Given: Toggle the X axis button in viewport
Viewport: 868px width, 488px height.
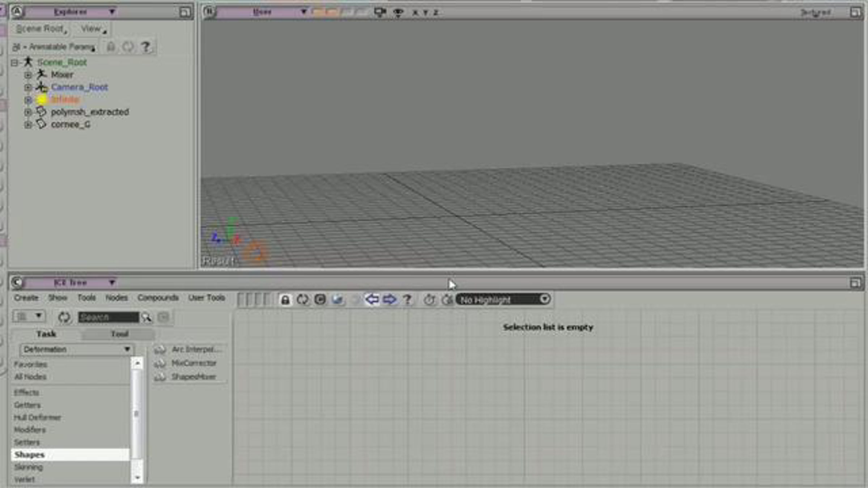Looking at the screenshot, I should click(415, 13).
